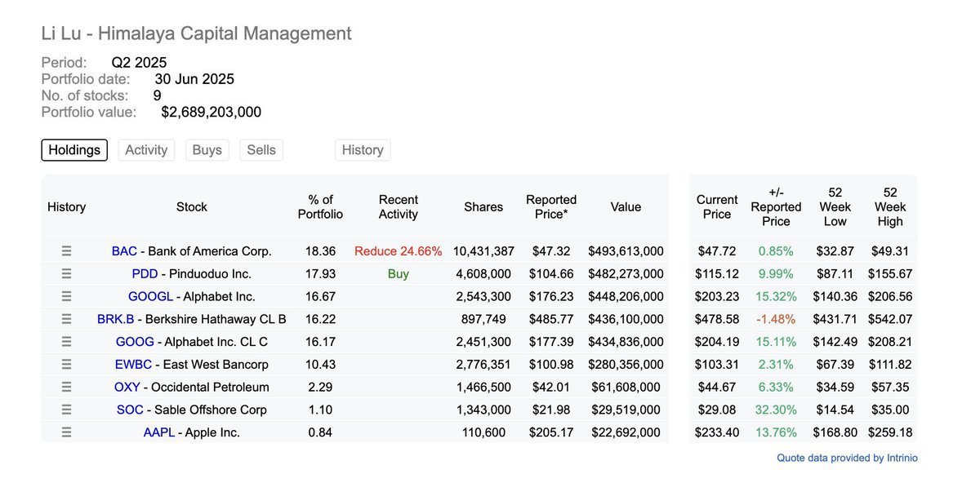Open the GOOGL ticker link
The image size is (980, 483).
point(151,296)
